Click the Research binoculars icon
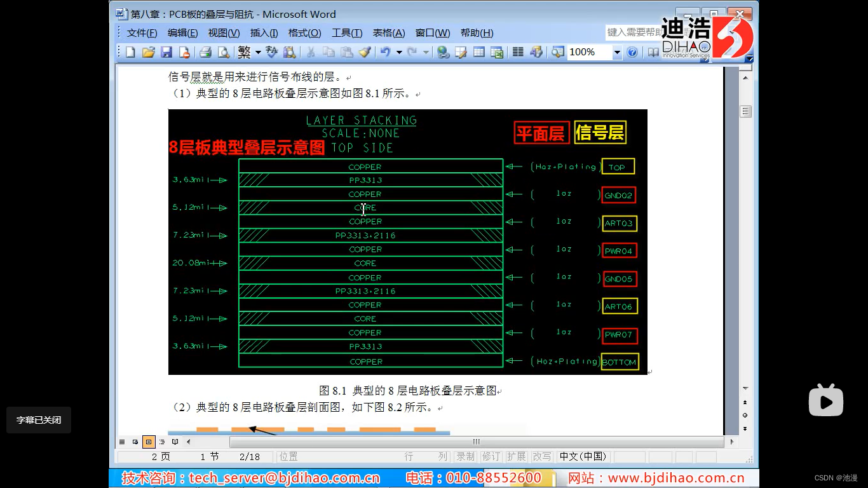868x488 pixels. [289, 52]
